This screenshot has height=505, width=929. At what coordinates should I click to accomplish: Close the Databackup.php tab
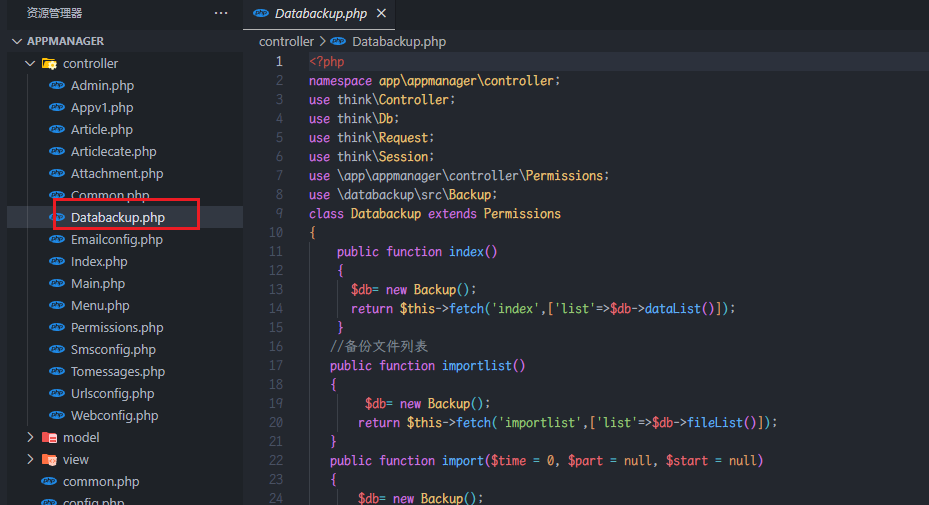pyautogui.click(x=382, y=13)
